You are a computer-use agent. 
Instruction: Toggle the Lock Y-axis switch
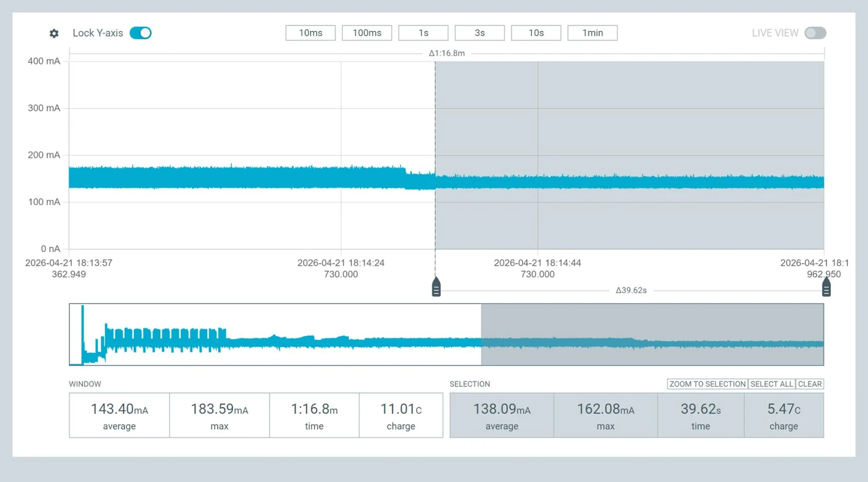[x=141, y=33]
